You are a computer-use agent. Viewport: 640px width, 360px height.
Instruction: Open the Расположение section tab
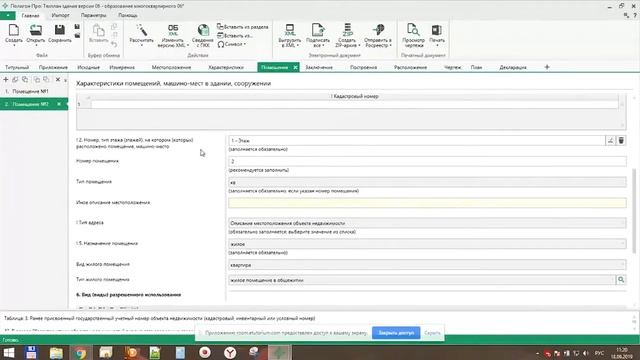tap(410, 67)
